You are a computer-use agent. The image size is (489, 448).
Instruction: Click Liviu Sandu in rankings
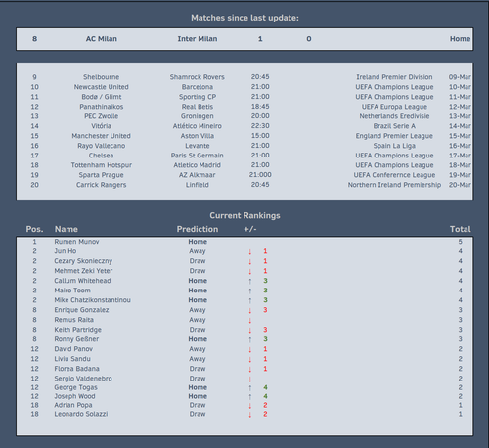pyautogui.click(x=72, y=359)
